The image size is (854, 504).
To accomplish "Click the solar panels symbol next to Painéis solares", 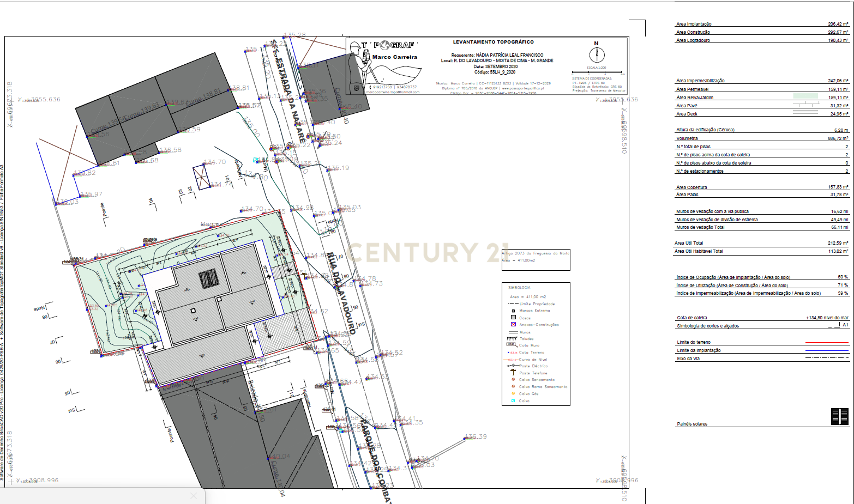I will [x=840, y=416].
